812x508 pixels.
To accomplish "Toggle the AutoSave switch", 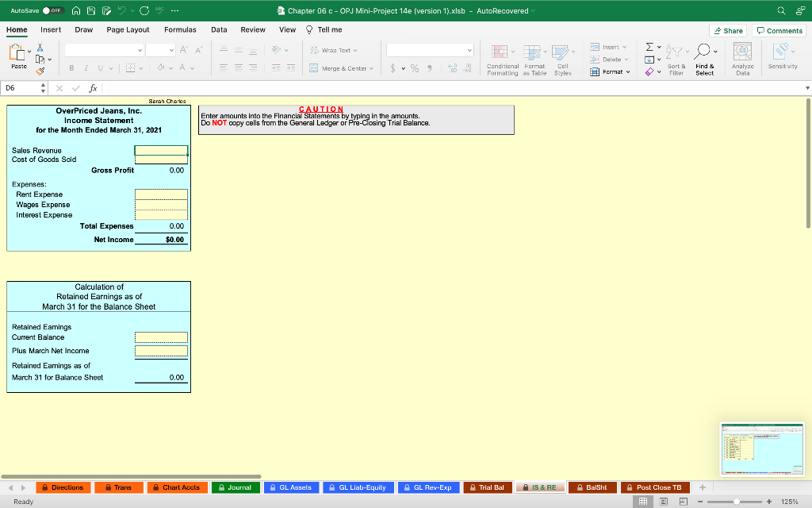I will pyautogui.click(x=52, y=10).
